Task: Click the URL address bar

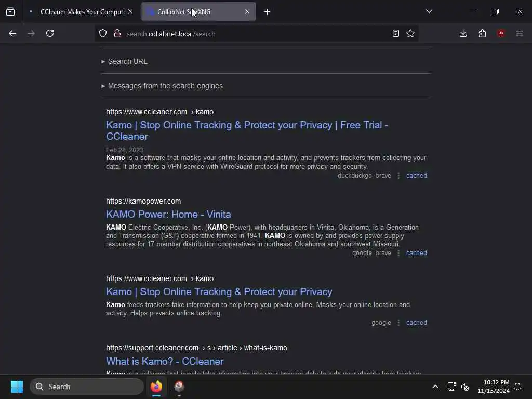Action: pos(256,34)
